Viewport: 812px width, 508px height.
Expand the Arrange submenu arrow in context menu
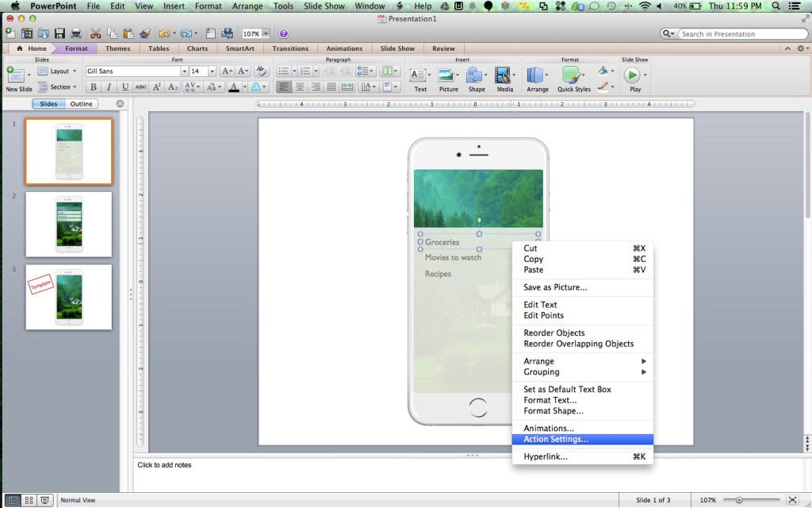pyautogui.click(x=644, y=361)
